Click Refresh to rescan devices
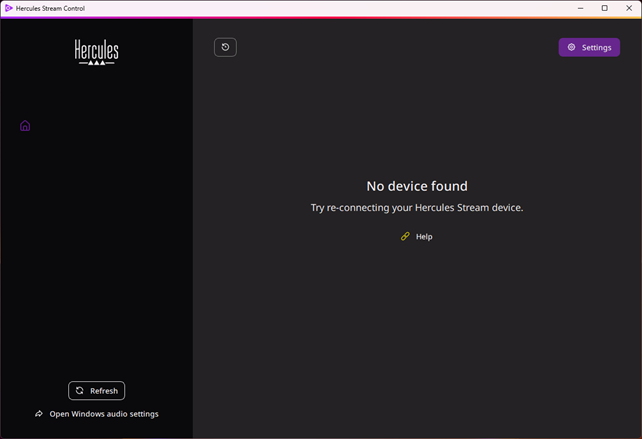 click(x=97, y=391)
